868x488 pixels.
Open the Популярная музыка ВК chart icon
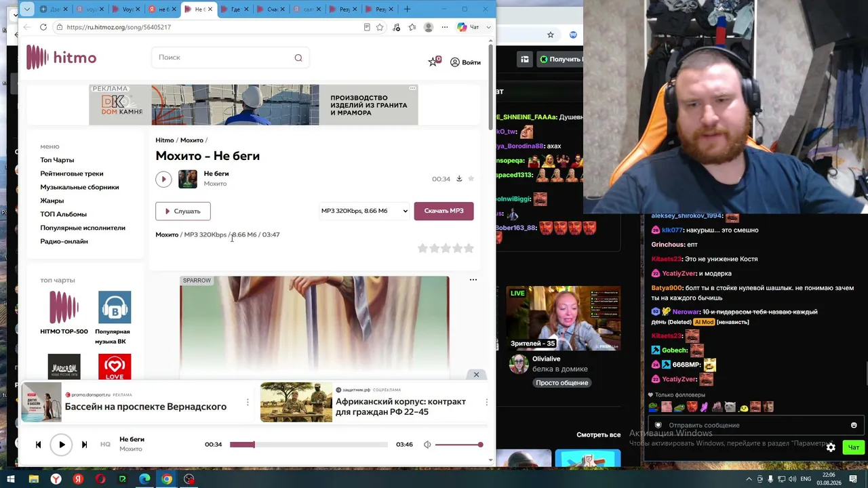click(115, 308)
